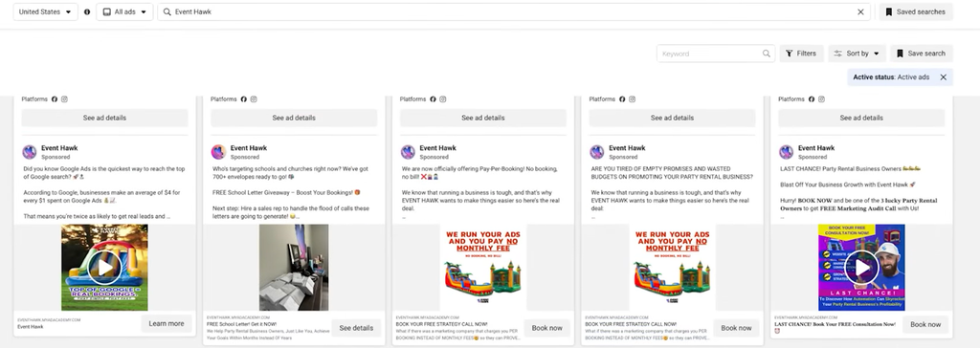The image size is (980, 348).
Task: Open the All ads category dropdown
Action: click(124, 11)
